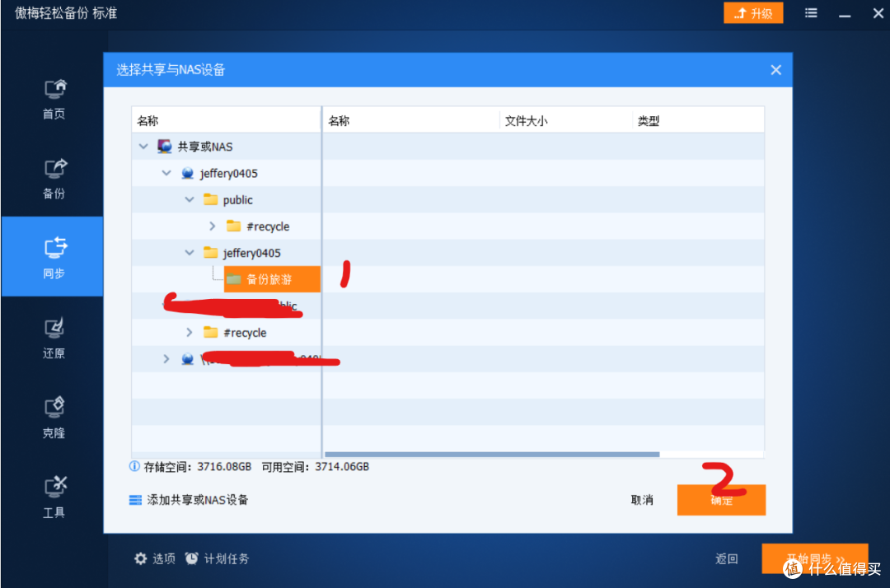This screenshot has width=890, height=588.
Task: Open the 首页 home section in sidebar
Action: tap(54, 99)
